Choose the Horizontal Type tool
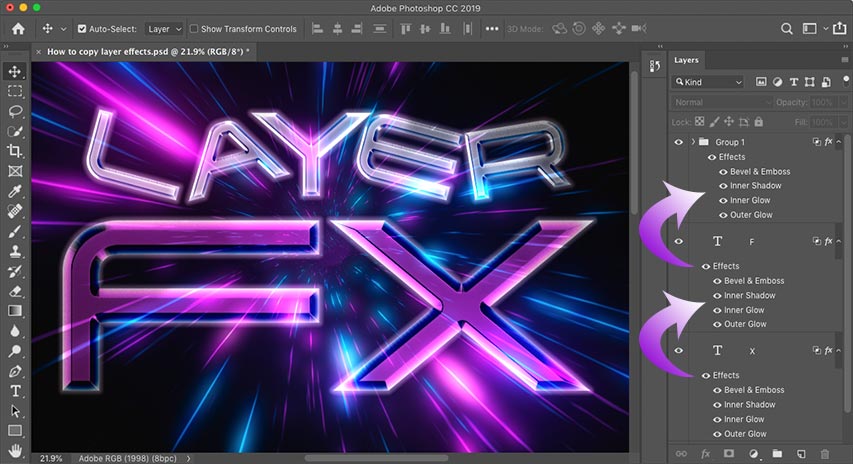This screenshot has width=853, height=464. [15, 390]
